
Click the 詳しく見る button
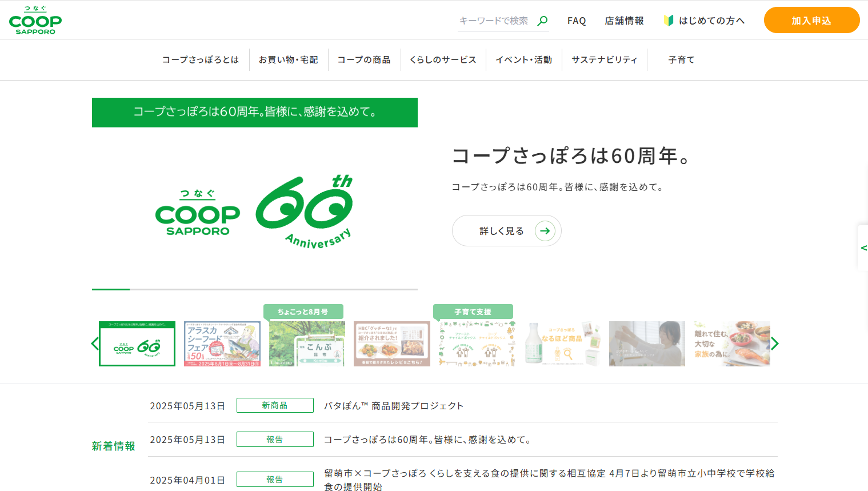tap(506, 231)
